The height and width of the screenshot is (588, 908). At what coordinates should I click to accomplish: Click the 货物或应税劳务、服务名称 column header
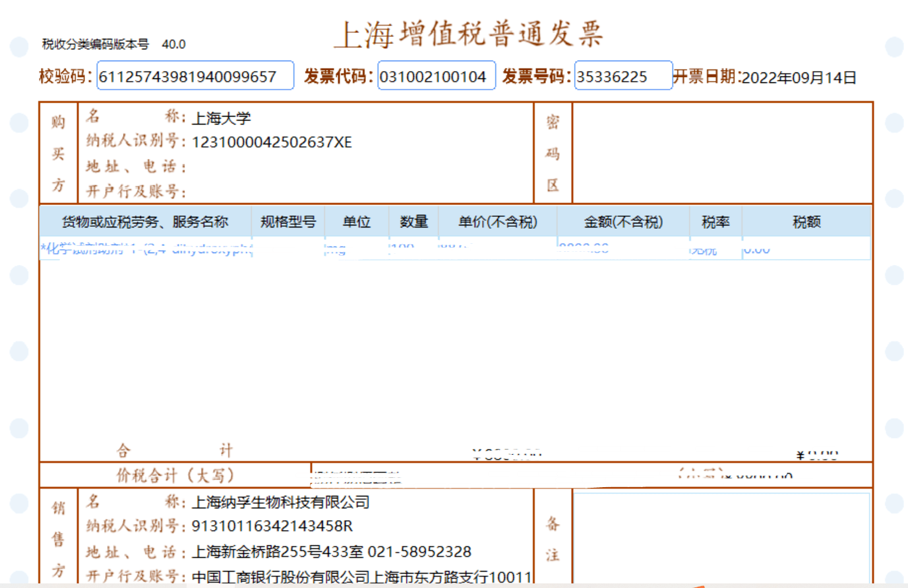coord(145,222)
